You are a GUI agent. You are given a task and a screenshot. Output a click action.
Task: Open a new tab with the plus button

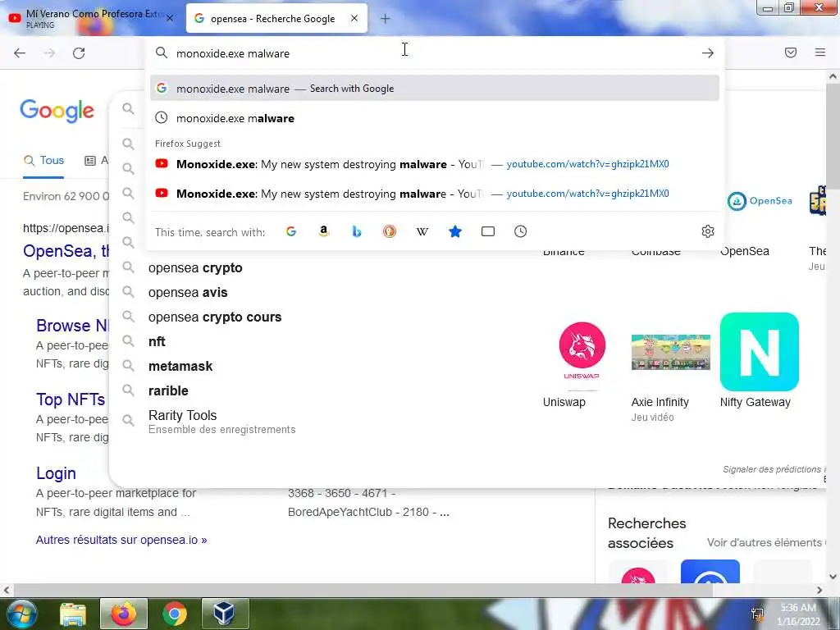pyautogui.click(x=386, y=19)
